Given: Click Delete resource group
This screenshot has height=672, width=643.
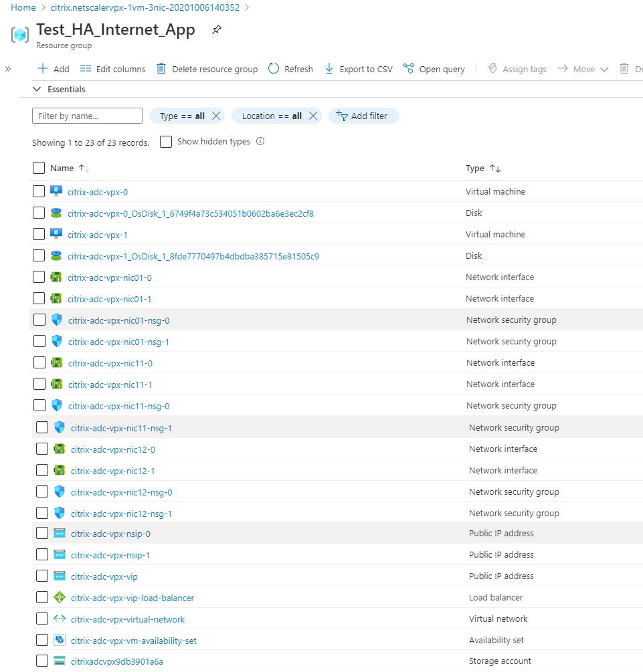Looking at the screenshot, I should tap(207, 69).
